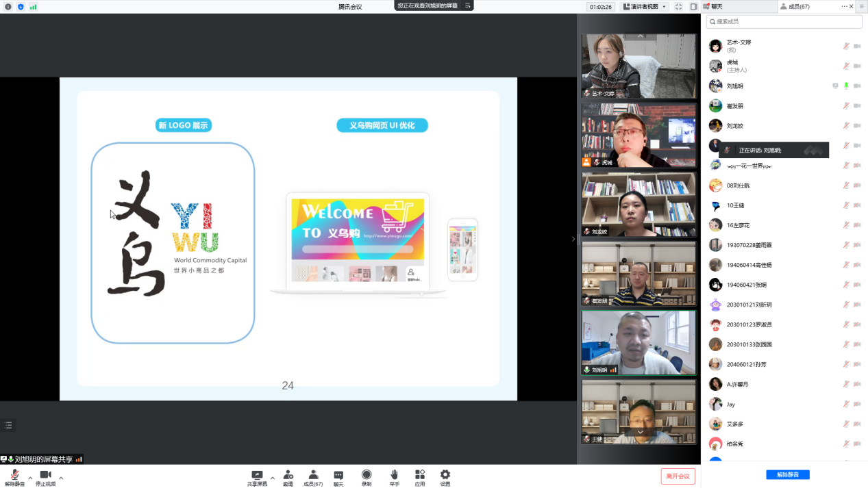Select 203010133张圆圆 in the member list
The width and height of the screenshot is (868, 488).
point(784,344)
